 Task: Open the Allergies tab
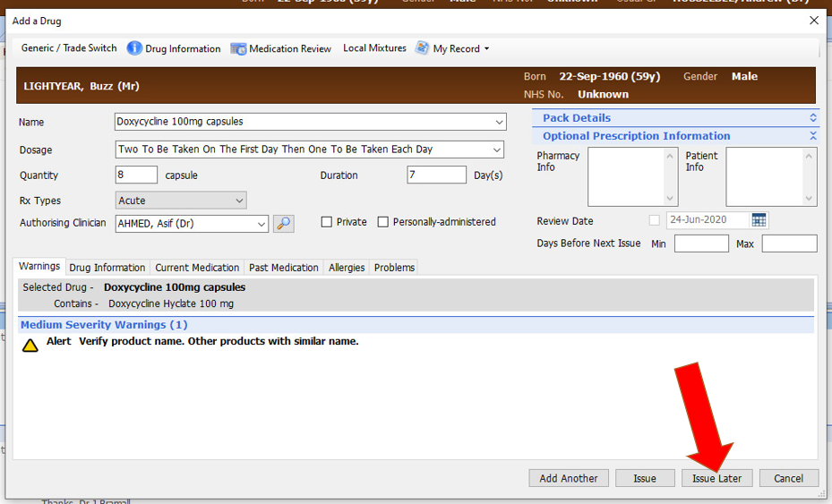[347, 268]
